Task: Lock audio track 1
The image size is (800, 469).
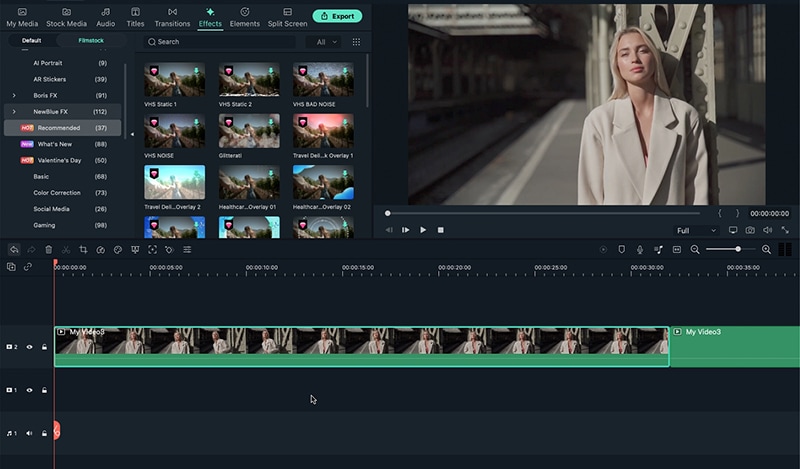Action: pyautogui.click(x=44, y=433)
